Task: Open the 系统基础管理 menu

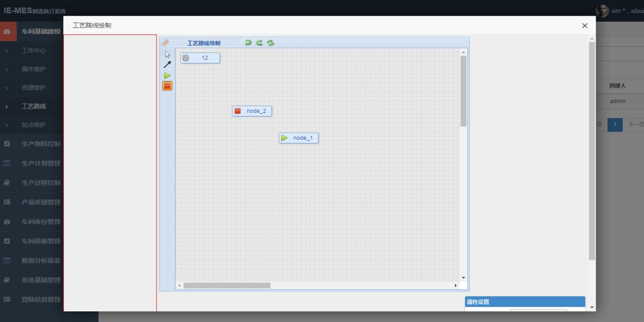Action: click(41, 280)
